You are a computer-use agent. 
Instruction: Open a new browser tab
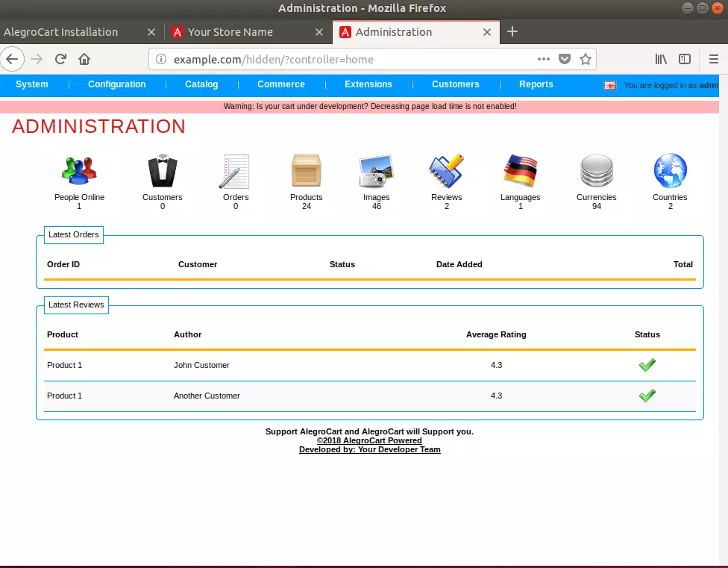pyautogui.click(x=512, y=31)
